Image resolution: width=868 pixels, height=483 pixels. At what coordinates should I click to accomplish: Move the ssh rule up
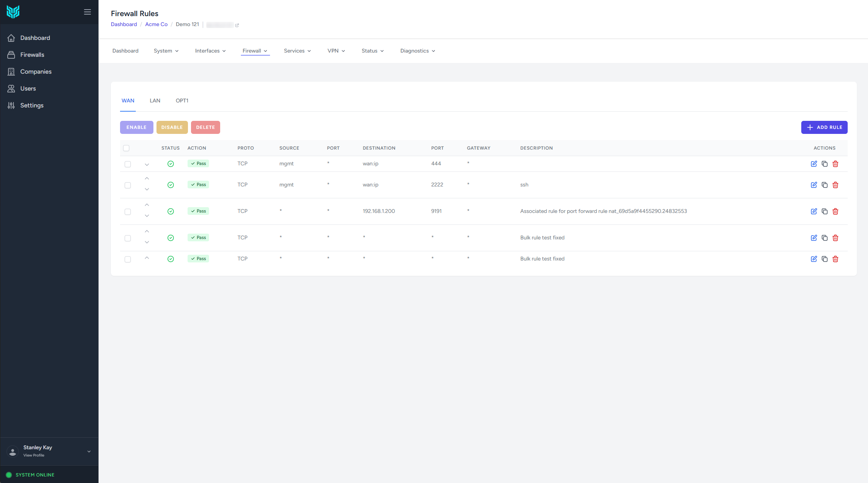[147, 178]
